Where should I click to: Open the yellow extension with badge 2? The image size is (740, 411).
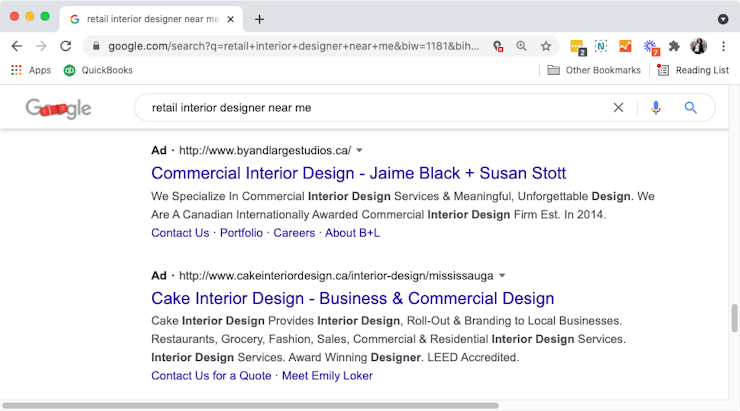tap(578, 47)
